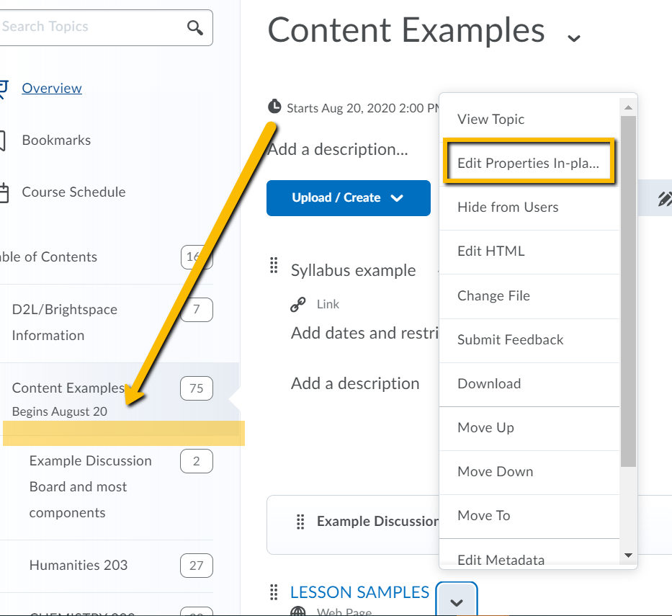672x616 pixels.
Task: Grab the drag handle beside Syllabus example
Action: coord(274,265)
